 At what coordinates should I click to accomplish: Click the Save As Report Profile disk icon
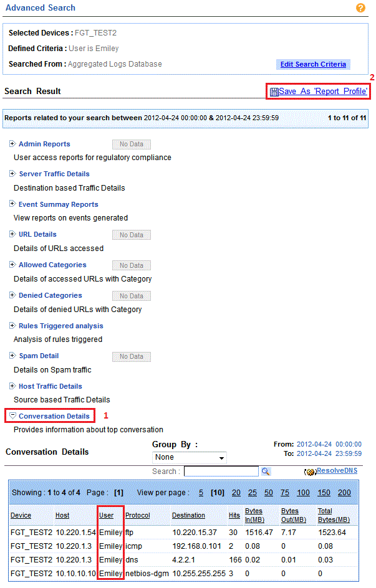pos(274,92)
